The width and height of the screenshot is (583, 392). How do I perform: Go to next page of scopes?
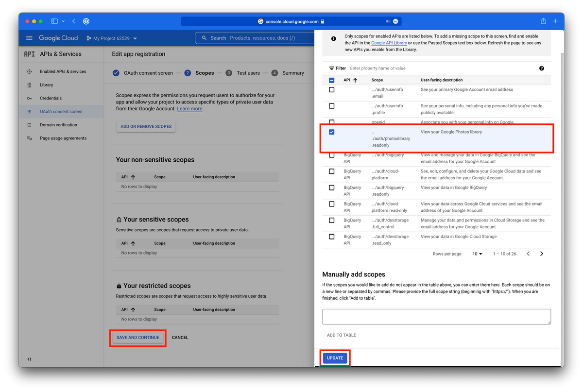coord(542,254)
